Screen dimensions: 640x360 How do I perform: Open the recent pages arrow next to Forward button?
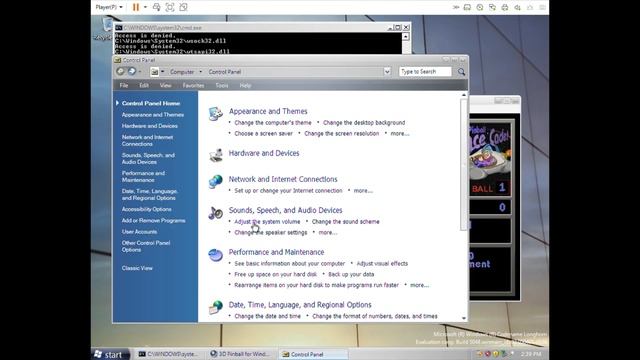(140, 72)
